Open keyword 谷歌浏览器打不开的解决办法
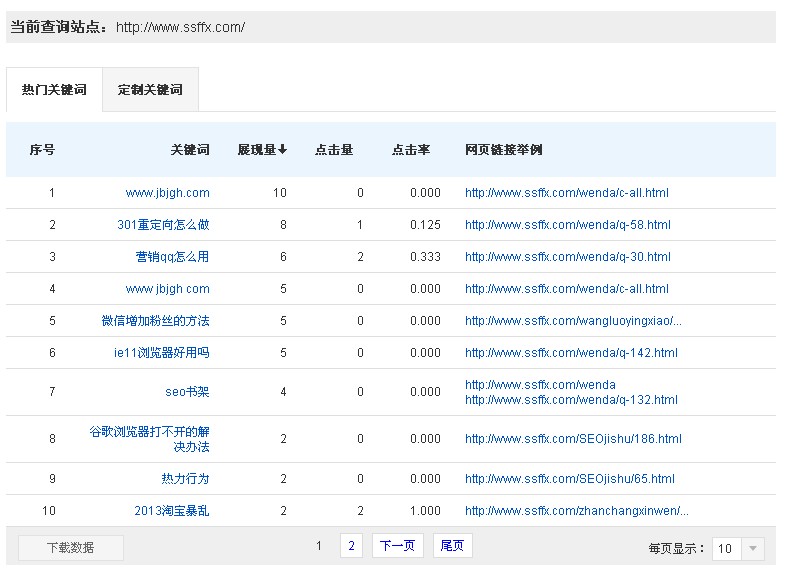 pos(149,439)
